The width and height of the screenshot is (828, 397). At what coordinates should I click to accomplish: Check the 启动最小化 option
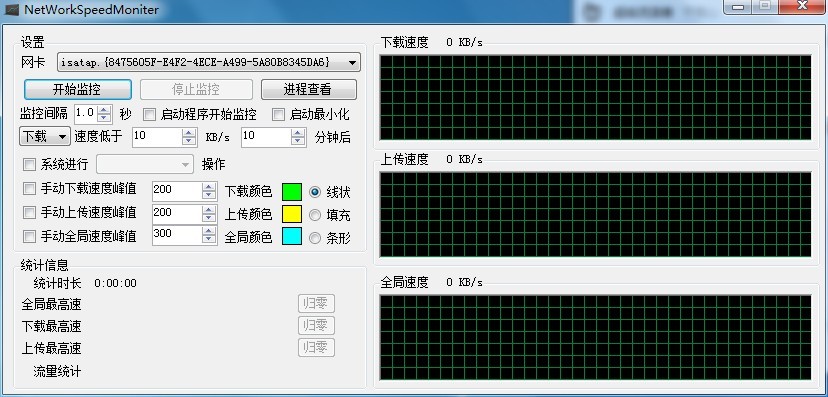(x=278, y=115)
